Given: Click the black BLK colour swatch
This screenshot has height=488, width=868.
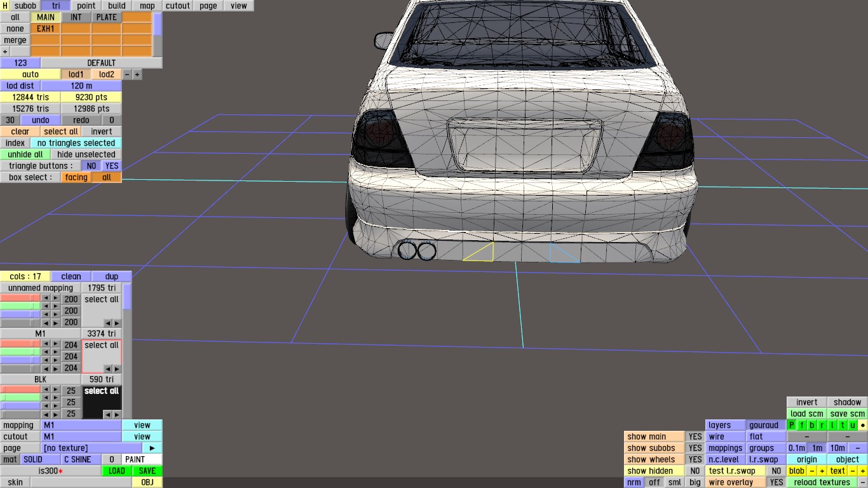Looking at the screenshot, I should click(102, 403).
